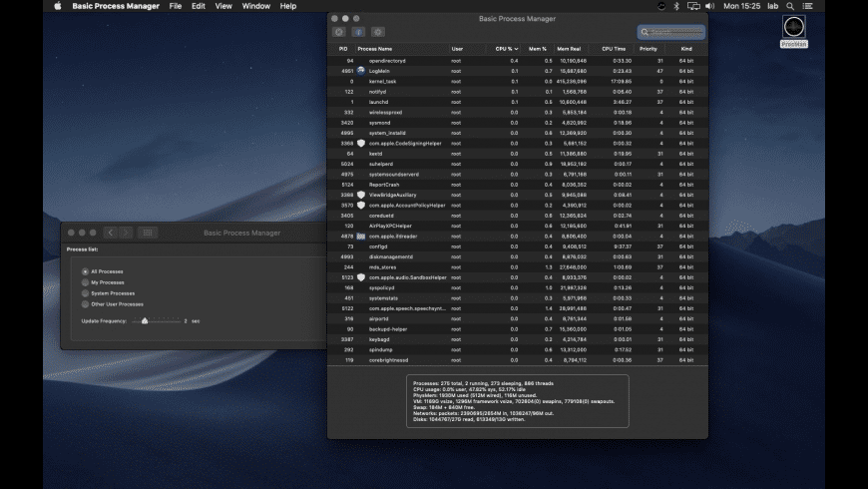Select the spindump process row
This screenshot has width=868, height=489.
518,350
